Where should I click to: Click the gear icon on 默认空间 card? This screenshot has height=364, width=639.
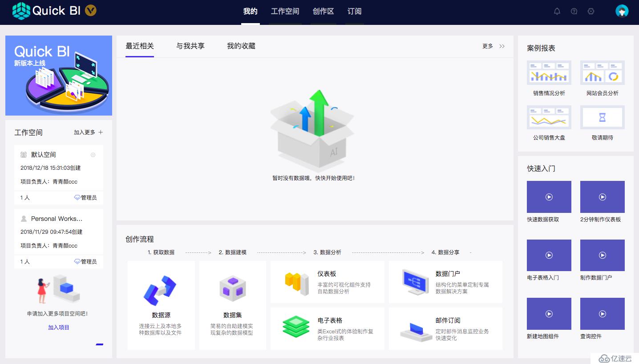point(93,155)
